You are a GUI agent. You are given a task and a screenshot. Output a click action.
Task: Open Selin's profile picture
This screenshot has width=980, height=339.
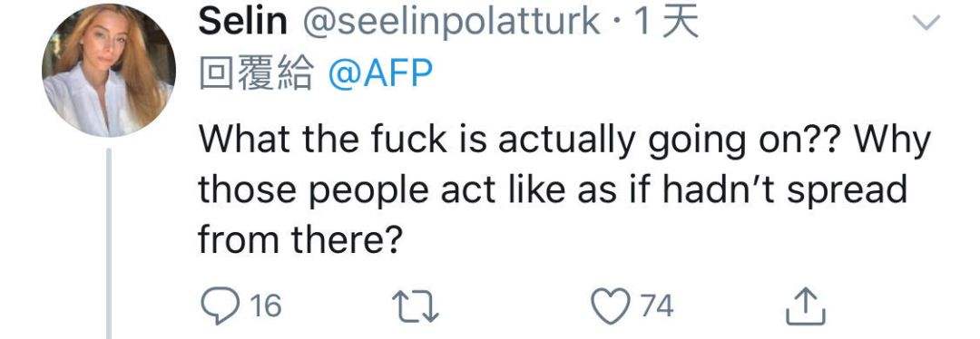[x=109, y=70]
